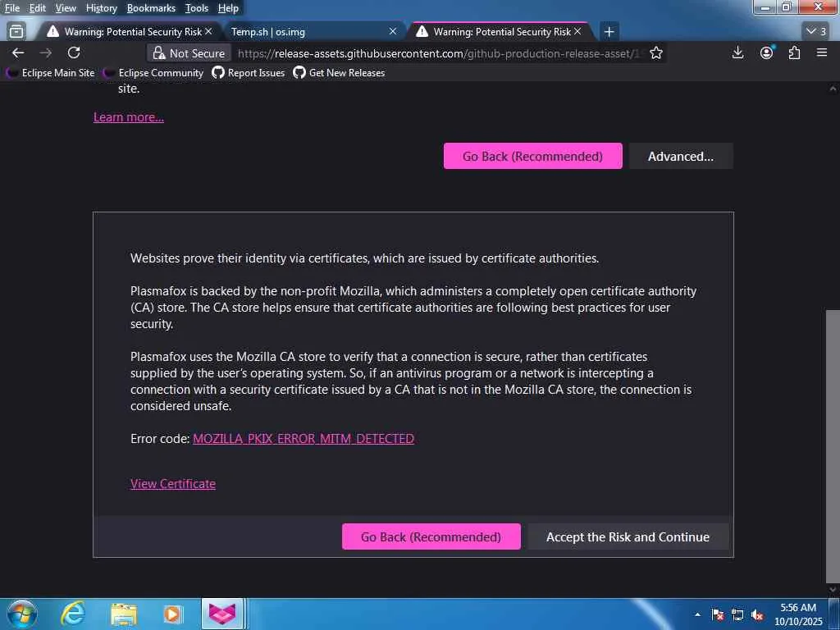
Task: Open the Downloads panel icon
Action: 737,52
